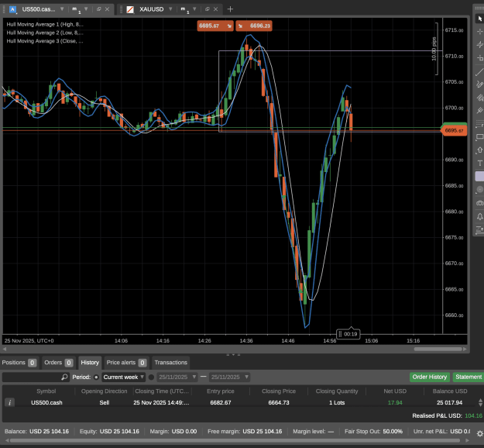Select the cursor pointer tool
484x448 pixels.
[x=479, y=19]
